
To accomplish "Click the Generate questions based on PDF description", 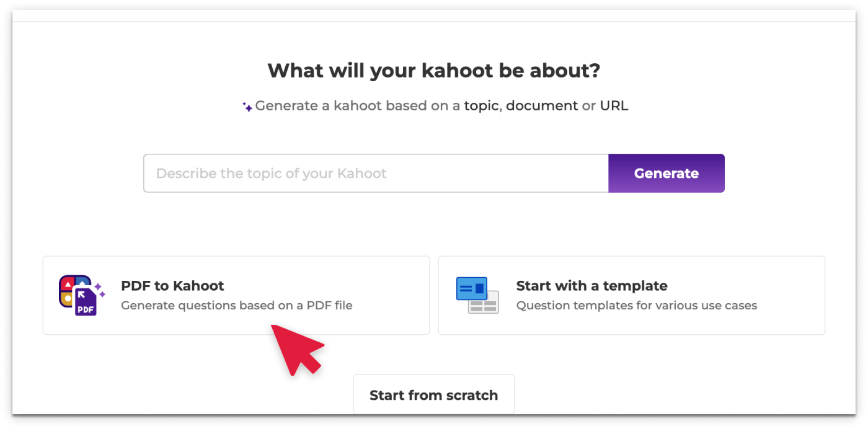I will click(x=237, y=306).
